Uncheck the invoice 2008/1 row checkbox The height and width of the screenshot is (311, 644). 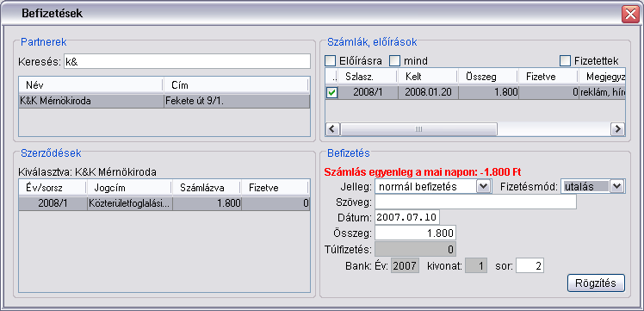[x=331, y=93]
